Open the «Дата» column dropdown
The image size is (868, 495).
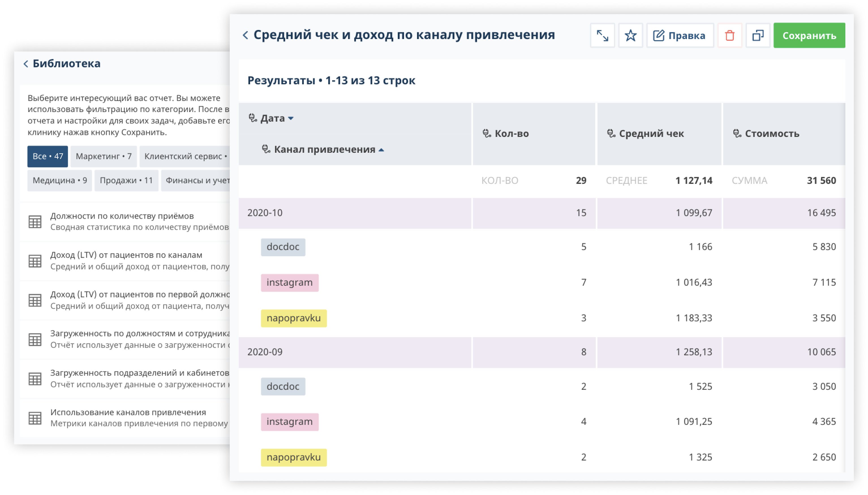click(291, 118)
